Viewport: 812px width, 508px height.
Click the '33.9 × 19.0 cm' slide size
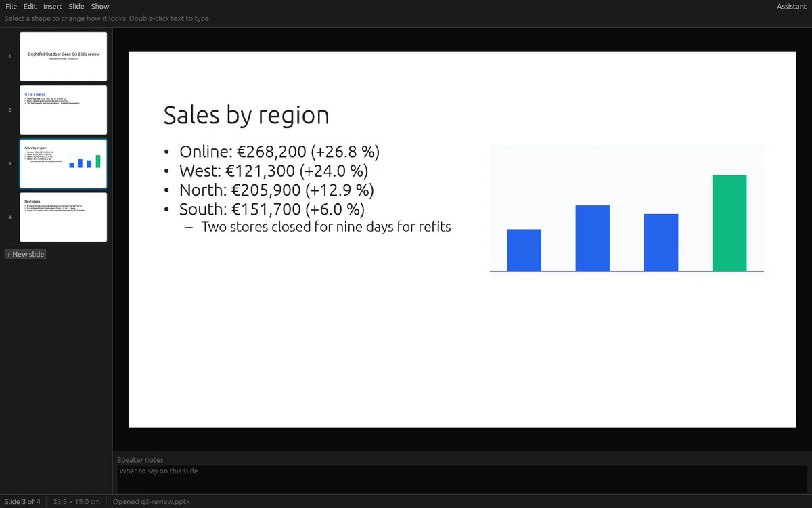[x=76, y=502]
